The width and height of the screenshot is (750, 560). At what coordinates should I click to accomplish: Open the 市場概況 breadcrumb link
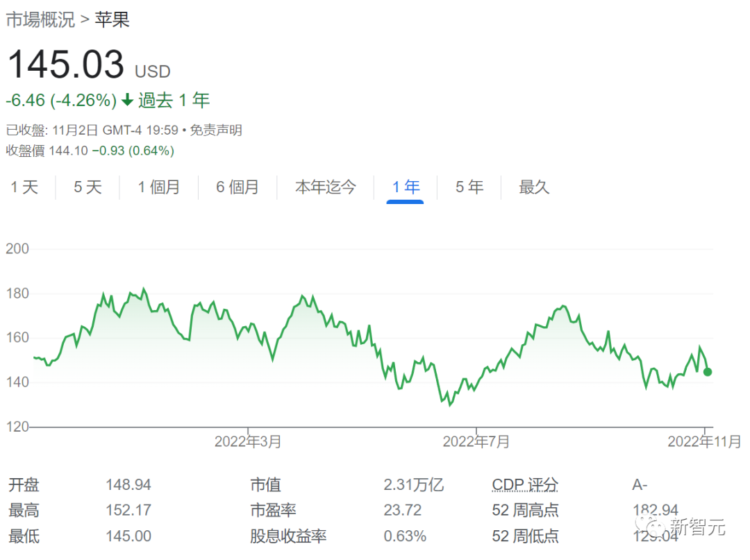(x=41, y=19)
